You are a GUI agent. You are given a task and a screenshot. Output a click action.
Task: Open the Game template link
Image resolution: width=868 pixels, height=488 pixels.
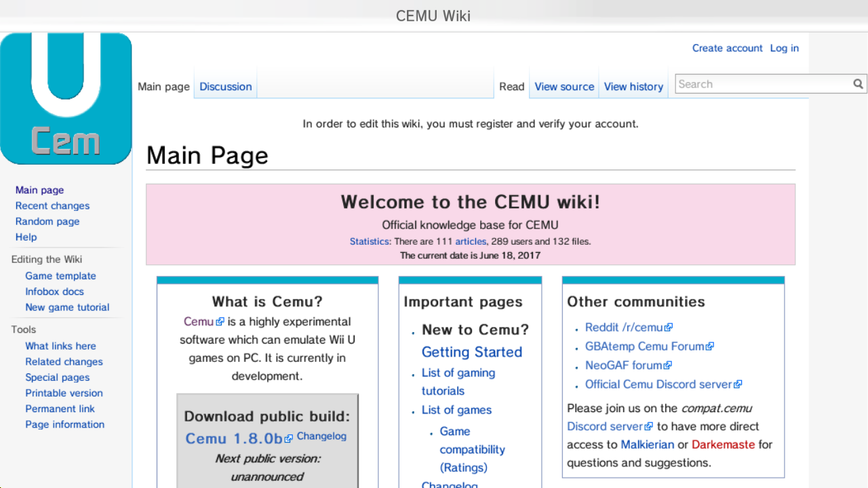coord(60,276)
